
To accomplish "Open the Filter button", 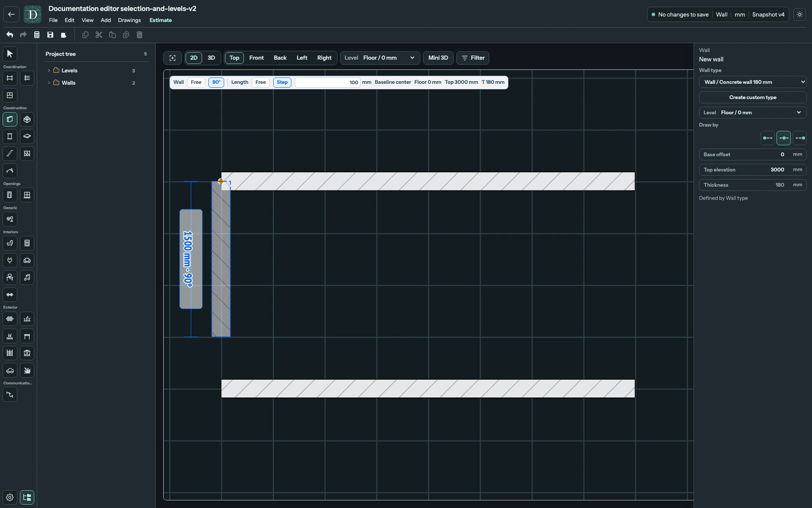I will point(473,58).
